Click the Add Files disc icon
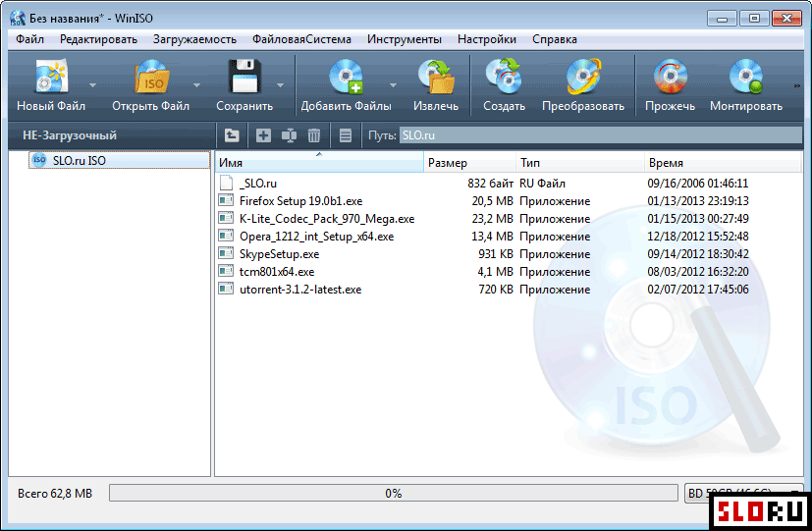The width and height of the screenshot is (812, 531). (x=346, y=78)
